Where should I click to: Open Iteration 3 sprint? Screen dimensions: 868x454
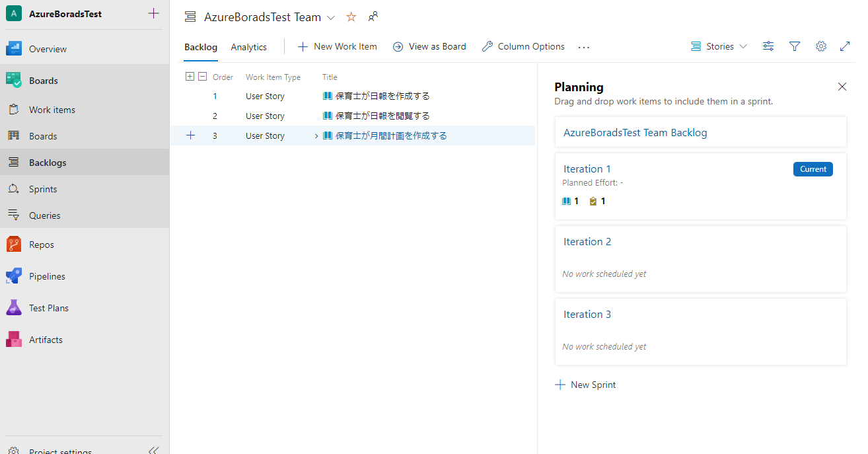587,315
